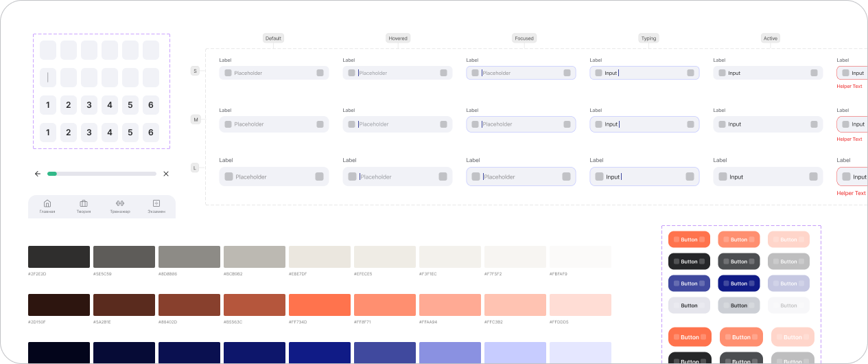Select the Тренажёр dumbbell icon
Image resolution: width=868 pixels, height=364 pixels.
(x=120, y=203)
